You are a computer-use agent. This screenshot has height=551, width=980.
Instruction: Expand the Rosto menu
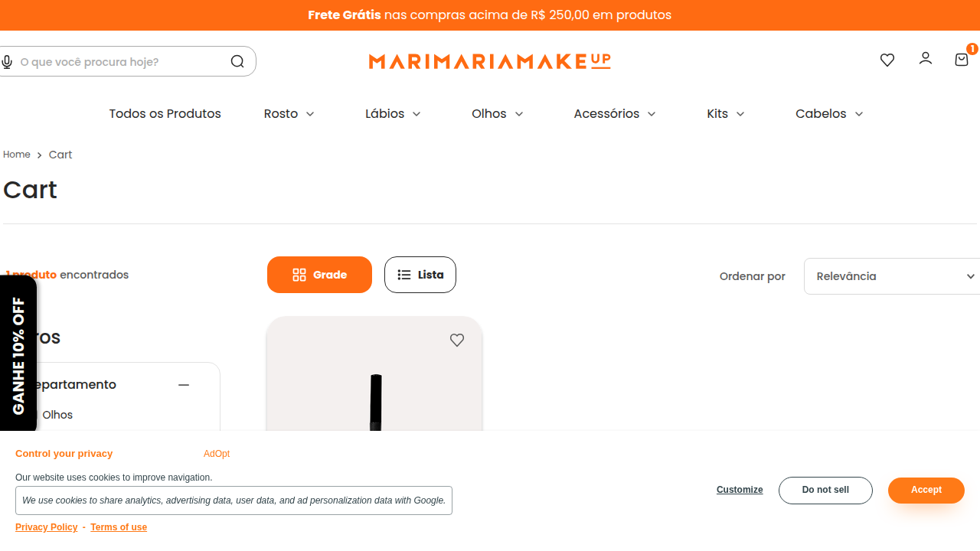pos(289,113)
